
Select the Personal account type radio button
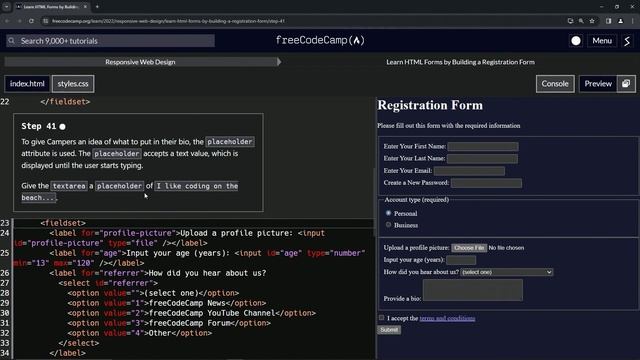tap(388, 213)
